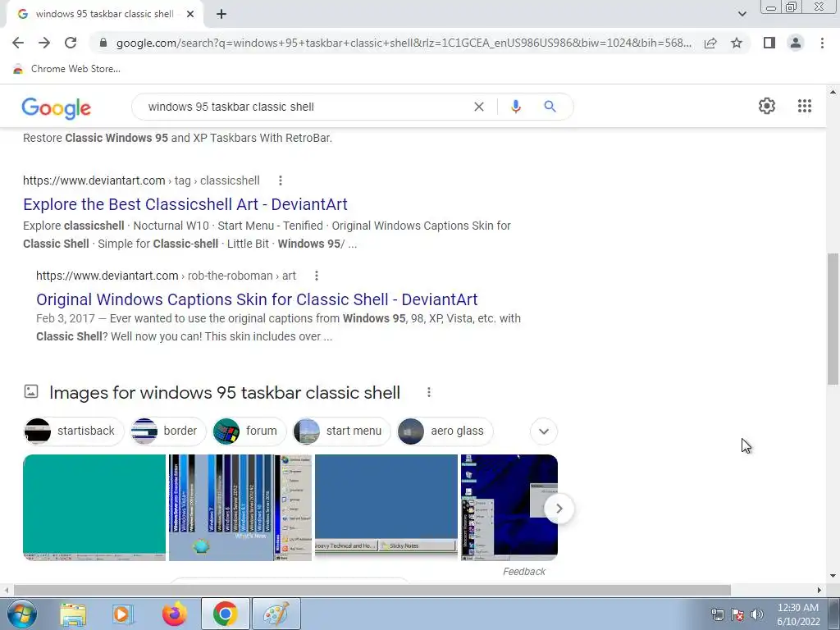
Task: Reload the current Google page
Action: point(71,43)
